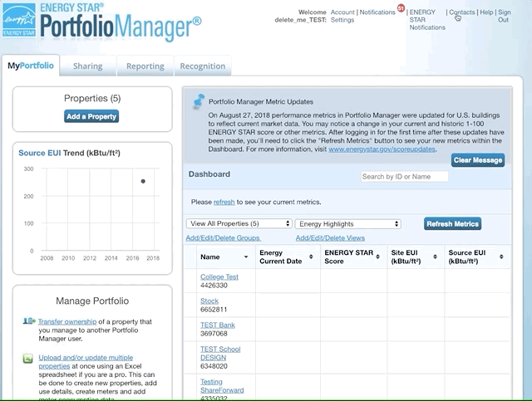Click the refresh link in metrics notice
Viewport: 532px width, 401px height.
[x=224, y=202]
